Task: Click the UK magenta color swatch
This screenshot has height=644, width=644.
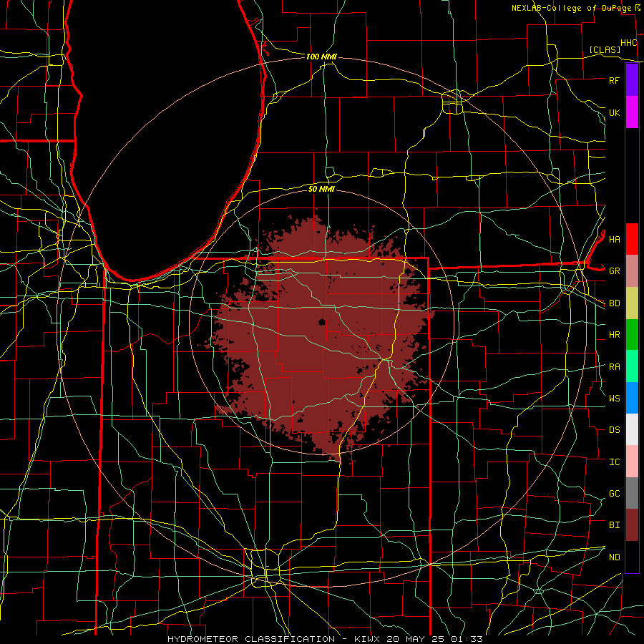Action: (632, 112)
